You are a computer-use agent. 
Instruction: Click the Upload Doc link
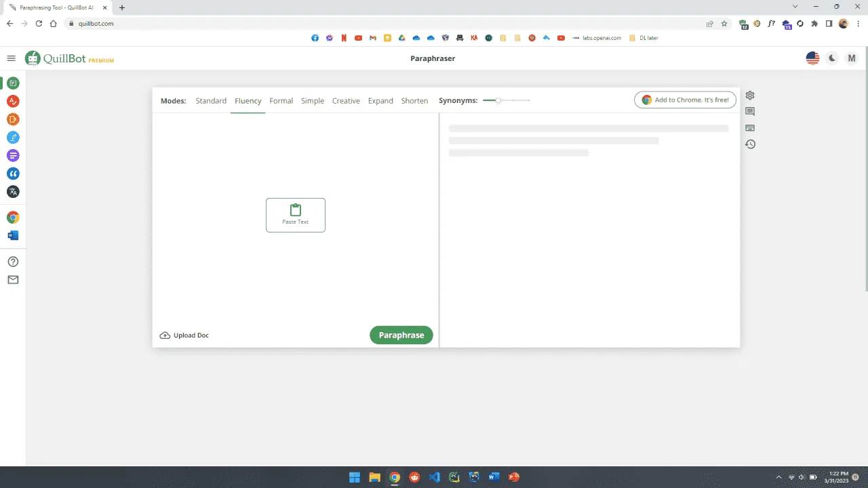coord(191,335)
